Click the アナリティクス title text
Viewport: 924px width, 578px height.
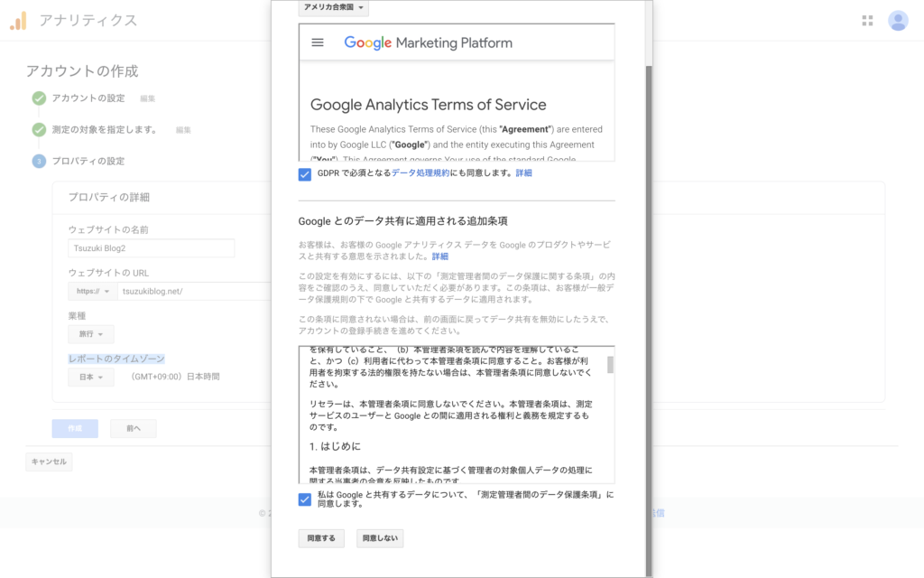88,21
